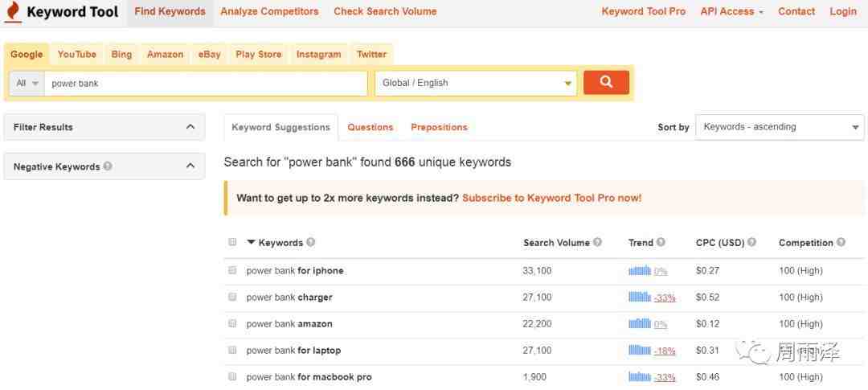
Task: Click the Trend column header
Action: coord(641,243)
